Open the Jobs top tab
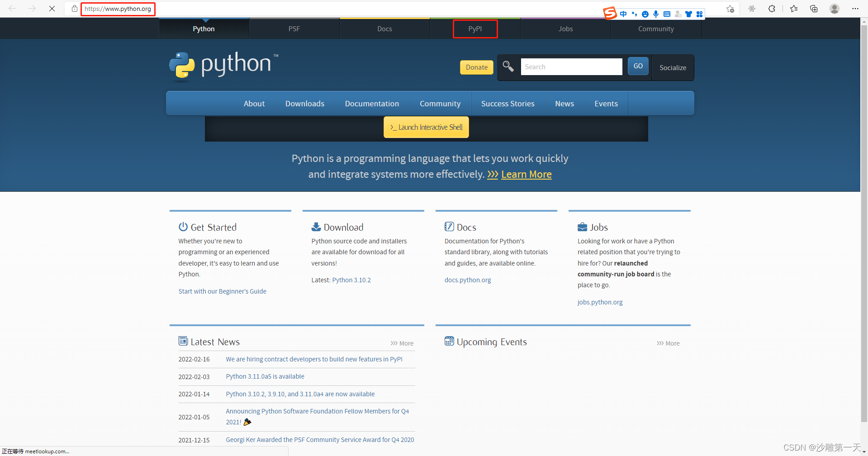Screen dimensions: 868x456 tap(565, 28)
